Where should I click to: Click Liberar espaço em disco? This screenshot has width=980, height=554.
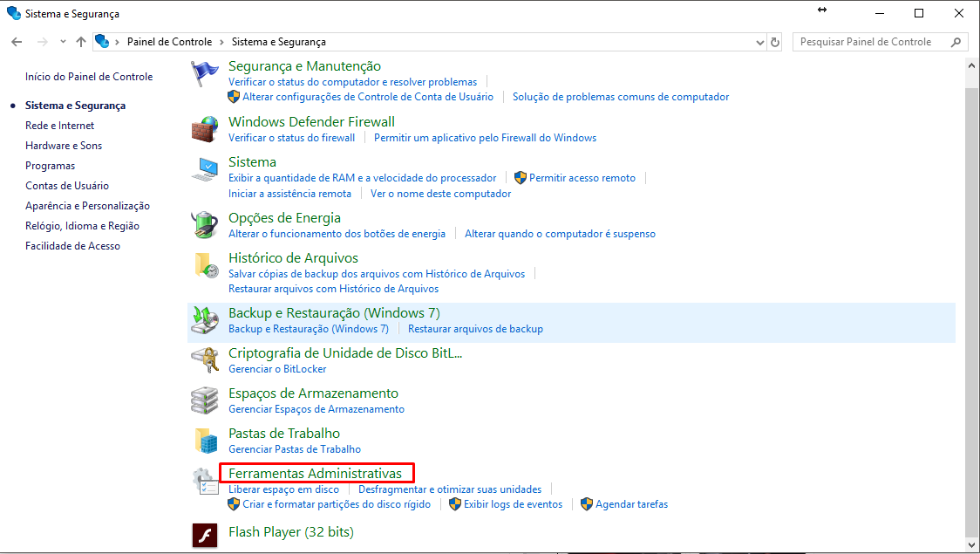pyautogui.click(x=283, y=489)
